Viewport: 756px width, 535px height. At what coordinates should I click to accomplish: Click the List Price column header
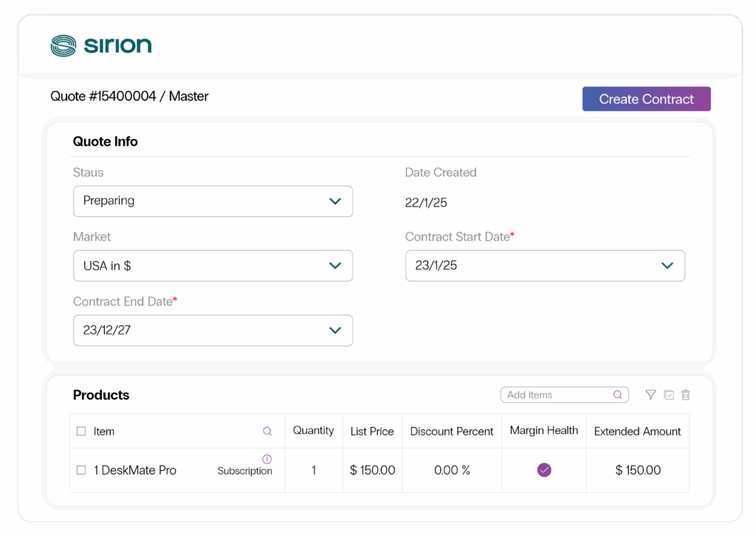(372, 432)
